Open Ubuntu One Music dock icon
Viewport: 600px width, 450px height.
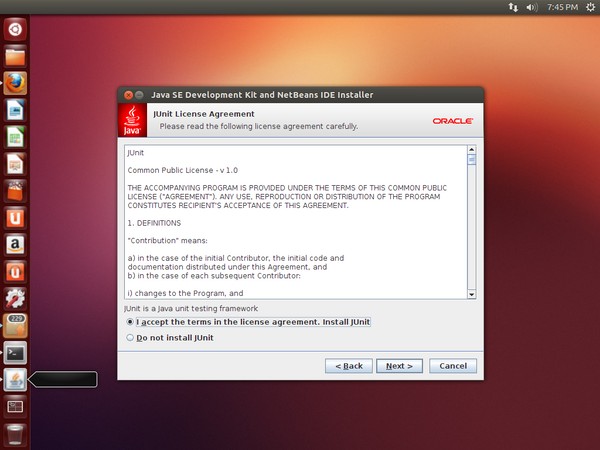click(15, 272)
